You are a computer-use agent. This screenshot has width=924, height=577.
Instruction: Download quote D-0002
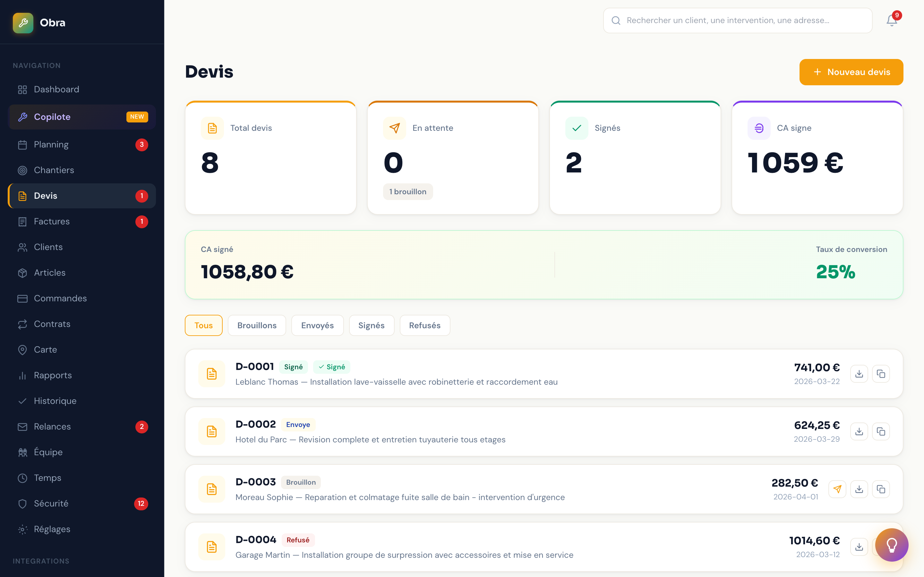[859, 431]
